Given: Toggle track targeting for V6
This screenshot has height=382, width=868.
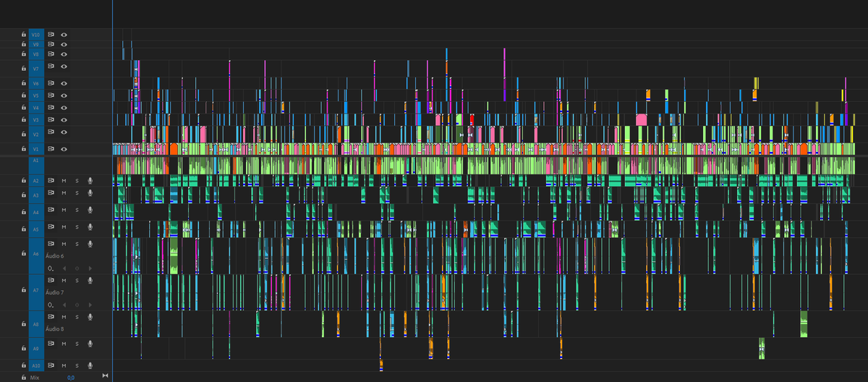Looking at the screenshot, I should point(37,83).
